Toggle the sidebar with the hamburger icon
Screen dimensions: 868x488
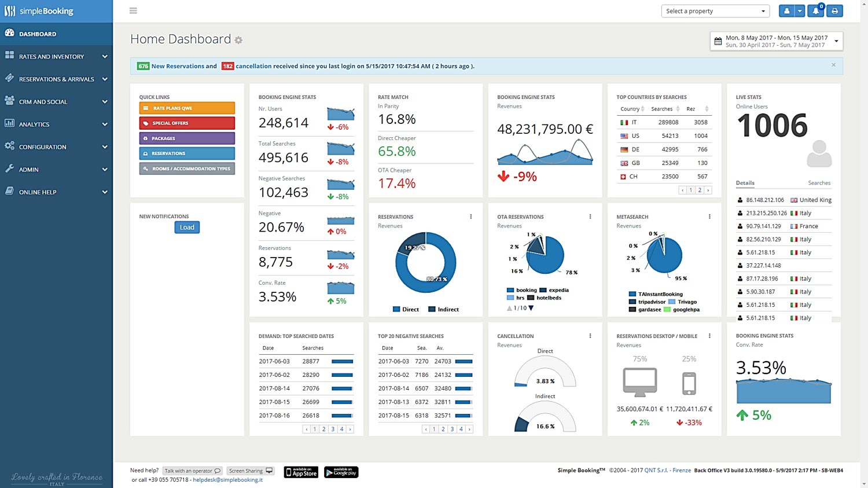point(133,10)
